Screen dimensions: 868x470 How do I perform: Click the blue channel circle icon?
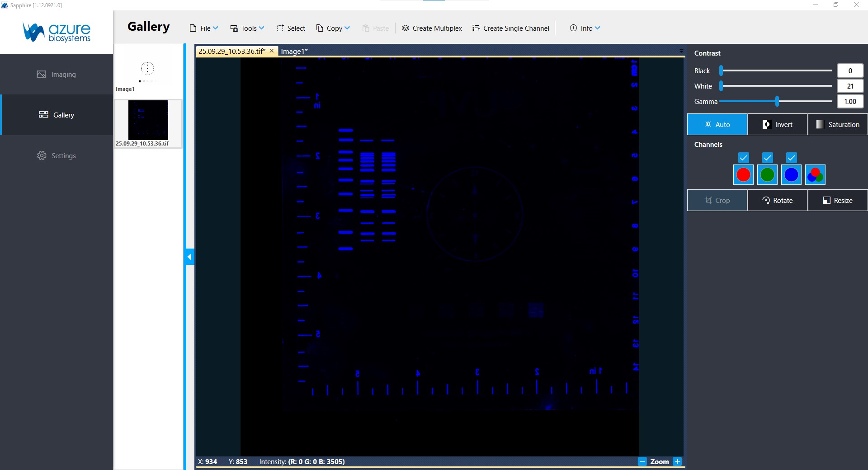[791, 175]
